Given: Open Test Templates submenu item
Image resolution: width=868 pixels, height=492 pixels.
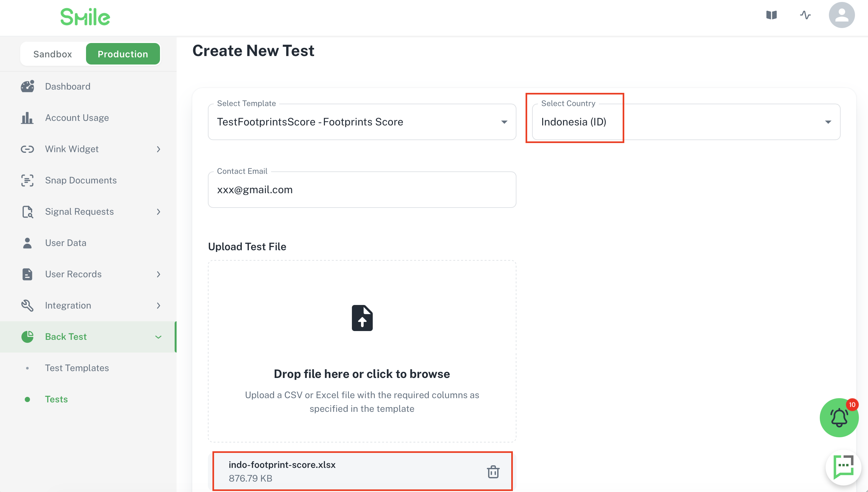Looking at the screenshot, I should [77, 368].
